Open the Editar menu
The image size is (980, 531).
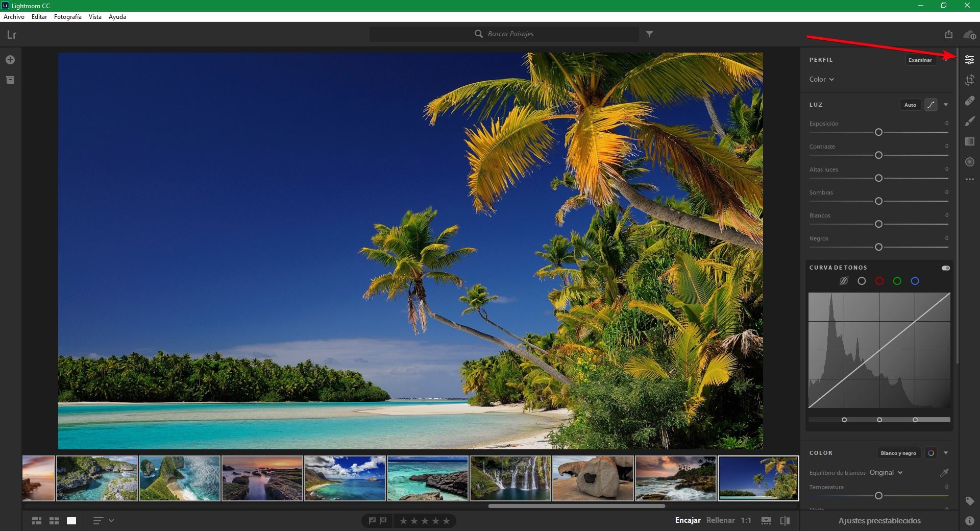[39, 17]
